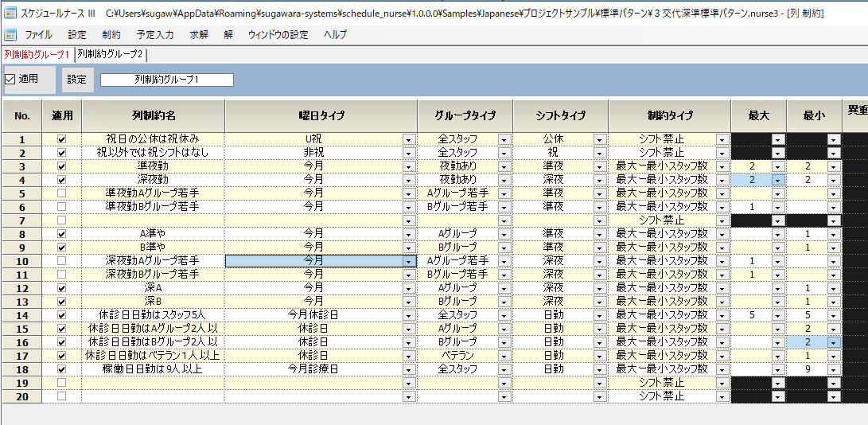This screenshot has width=868, height=425.
Task: Click the app icon in title bar
Action: click(x=10, y=14)
